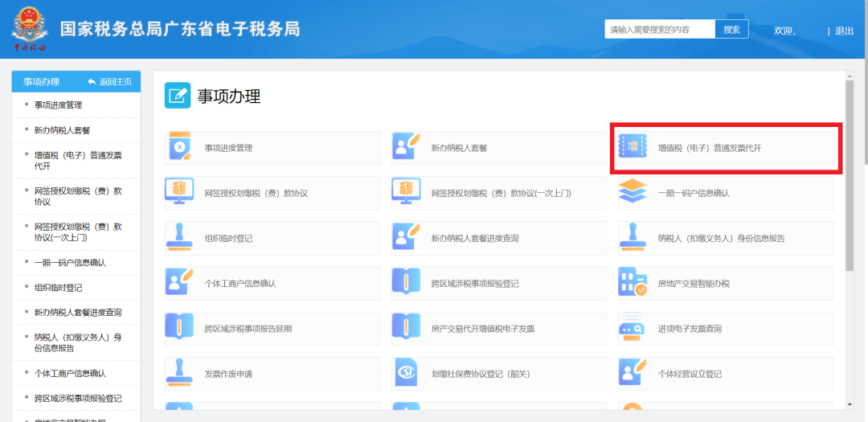Click the 返回主页 arrow icon
The width and height of the screenshot is (868, 422).
pos(92,81)
